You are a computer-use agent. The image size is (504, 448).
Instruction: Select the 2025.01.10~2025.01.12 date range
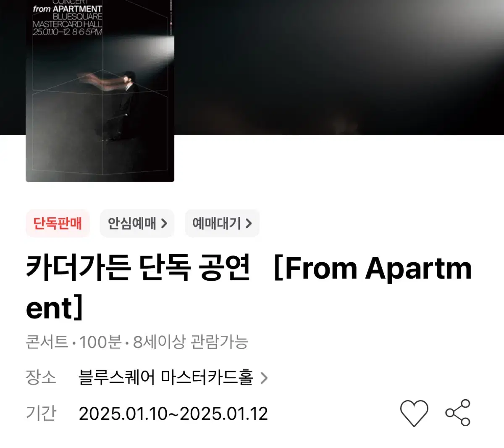pos(173,414)
